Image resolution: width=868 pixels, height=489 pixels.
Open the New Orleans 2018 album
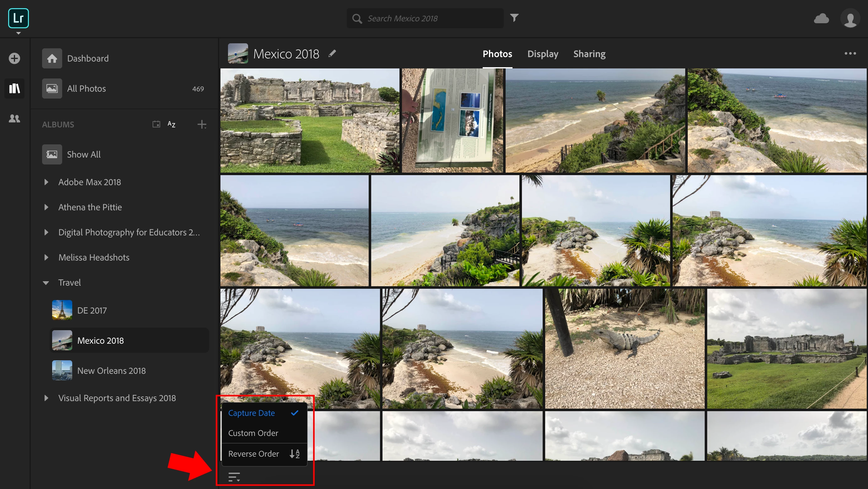pyautogui.click(x=111, y=370)
